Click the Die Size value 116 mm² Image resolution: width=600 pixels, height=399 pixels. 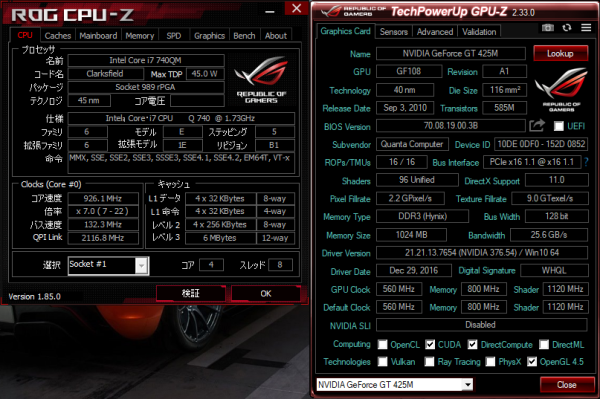504,90
